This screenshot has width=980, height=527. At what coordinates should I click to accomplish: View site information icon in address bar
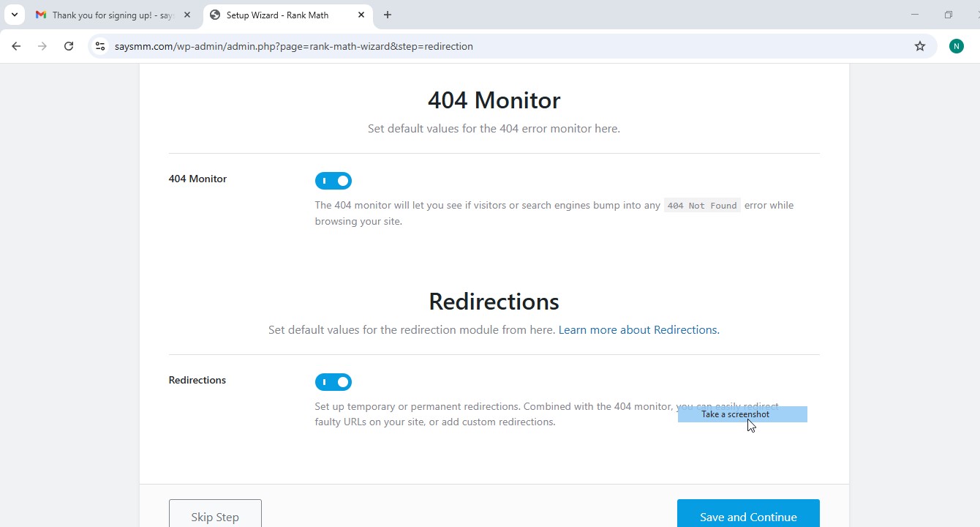(x=100, y=46)
